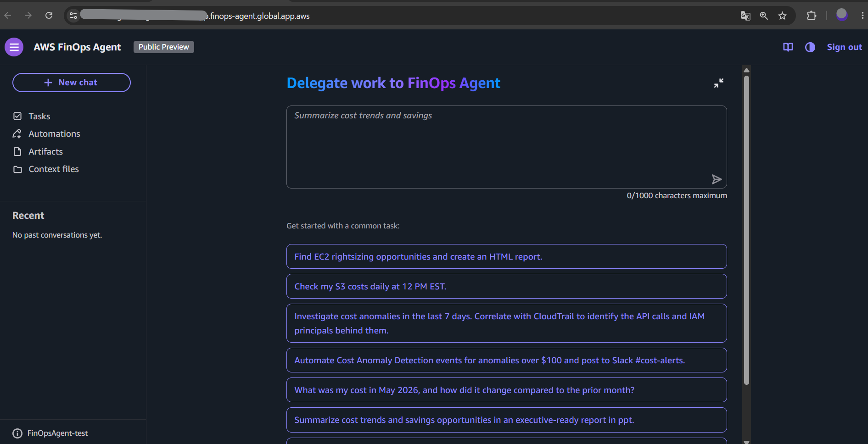Click the AWS FinOps Agent title
Viewport: 868px width, 444px height.
coord(77,47)
